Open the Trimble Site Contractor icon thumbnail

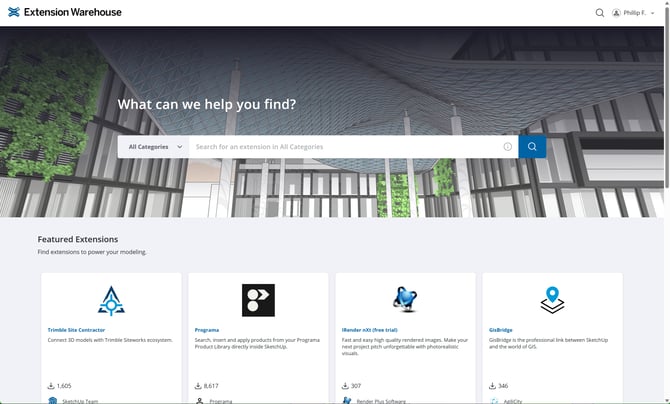tap(111, 301)
